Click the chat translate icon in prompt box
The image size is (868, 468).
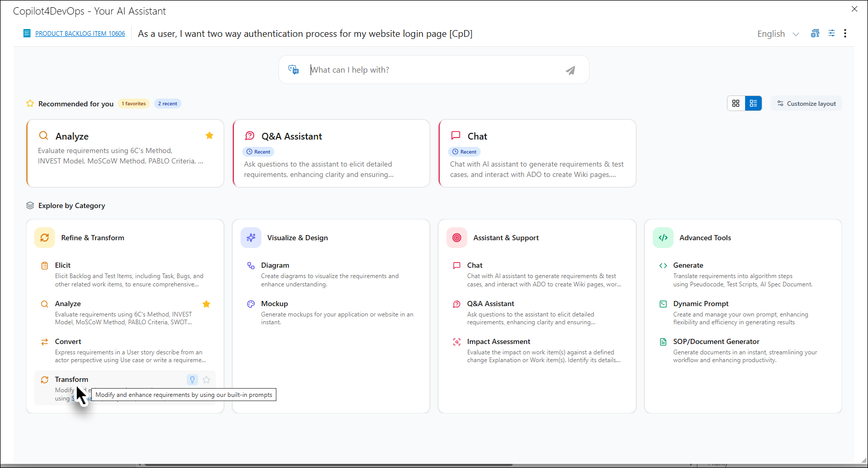tap(293, 70)
